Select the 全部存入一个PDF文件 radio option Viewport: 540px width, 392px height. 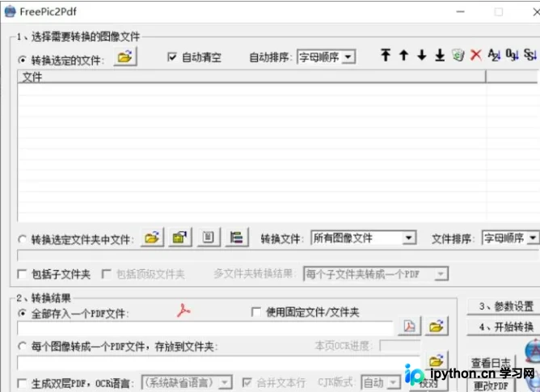(x=22, y=313)
